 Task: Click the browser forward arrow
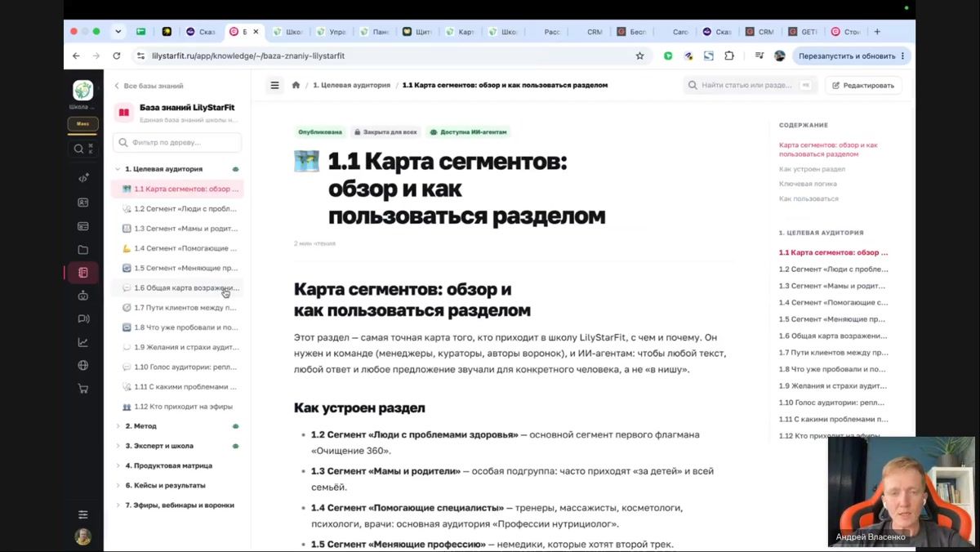point(96,56)
